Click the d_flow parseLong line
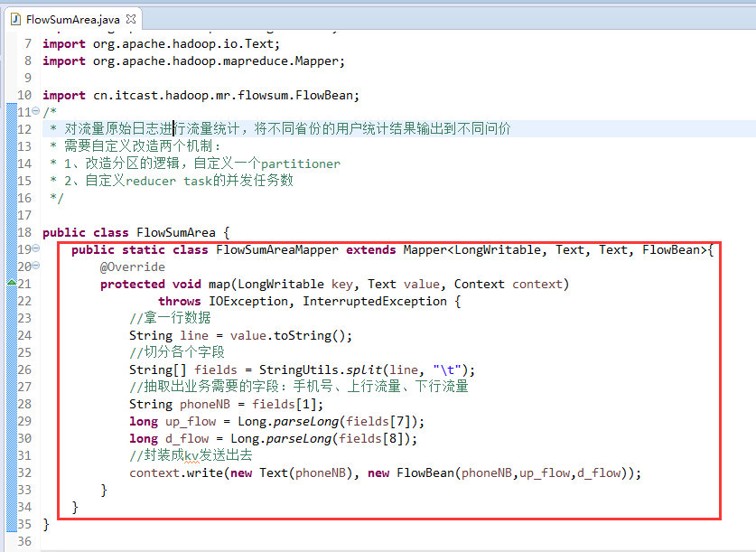This screenshot has height=552, width=756. point(274,439)
